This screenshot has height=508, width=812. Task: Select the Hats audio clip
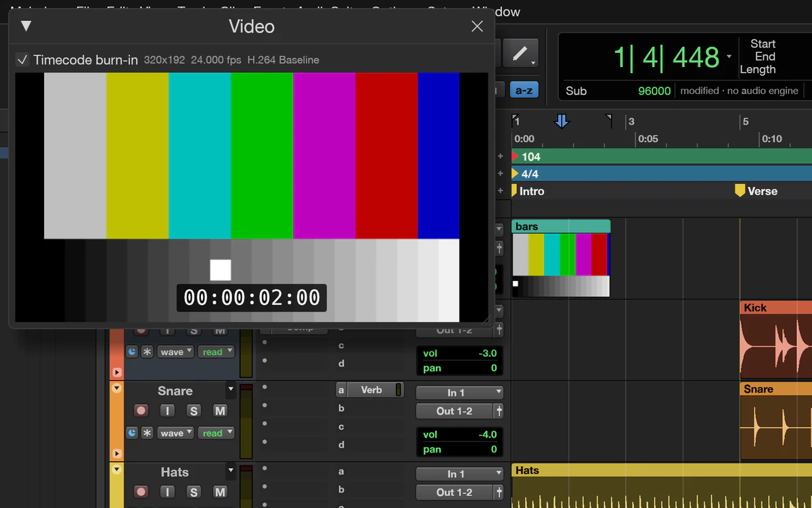click(662, 486)
